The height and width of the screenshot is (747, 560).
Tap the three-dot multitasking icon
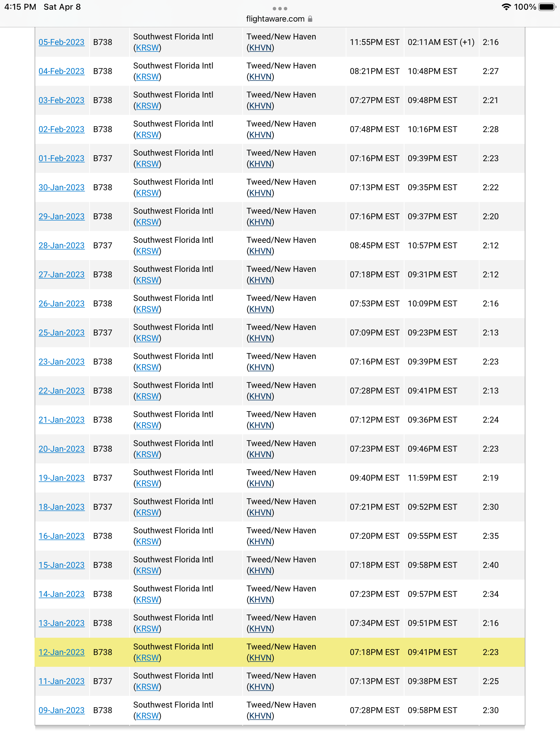280,9
